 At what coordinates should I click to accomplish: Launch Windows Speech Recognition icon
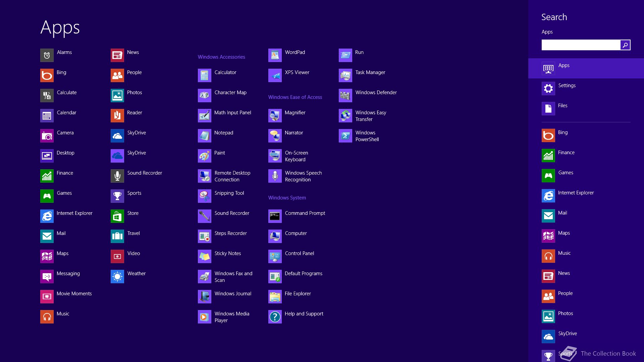point(275,176)
